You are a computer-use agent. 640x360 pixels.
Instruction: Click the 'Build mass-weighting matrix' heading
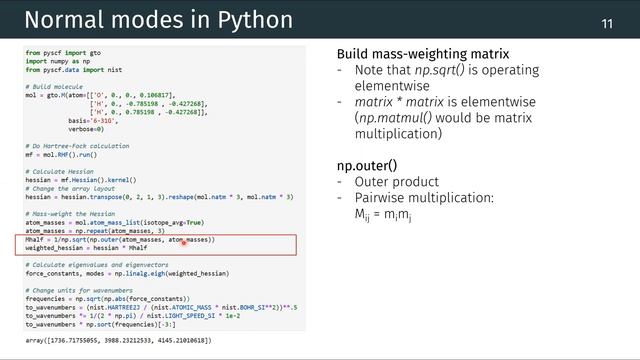[x=423, y=54]
